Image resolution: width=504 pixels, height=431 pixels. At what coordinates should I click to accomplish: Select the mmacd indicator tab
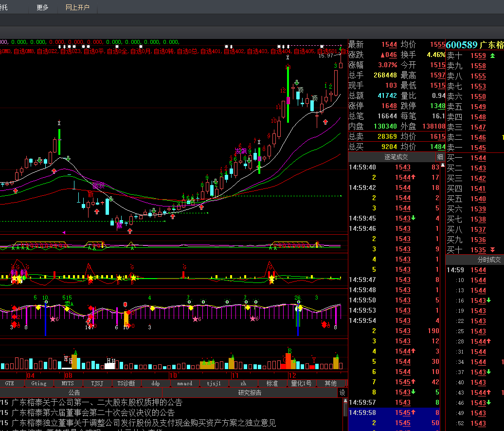click(185, 383)
